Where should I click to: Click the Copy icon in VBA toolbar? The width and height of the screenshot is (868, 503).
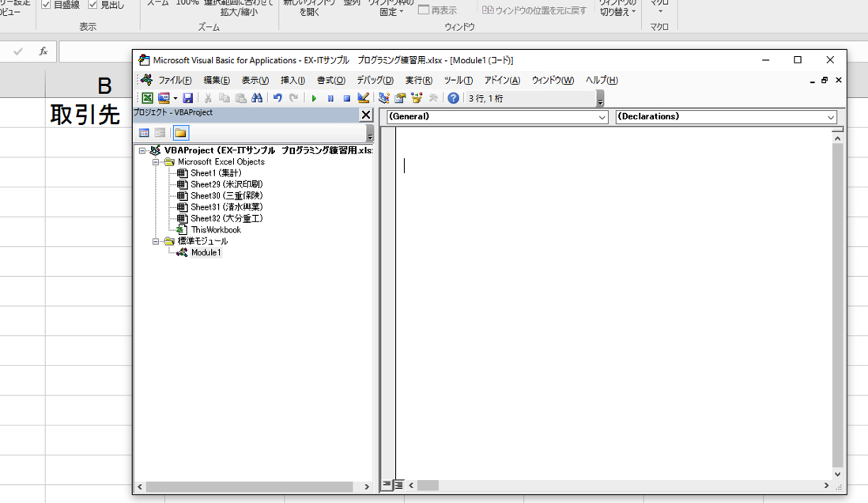[225, 98]
